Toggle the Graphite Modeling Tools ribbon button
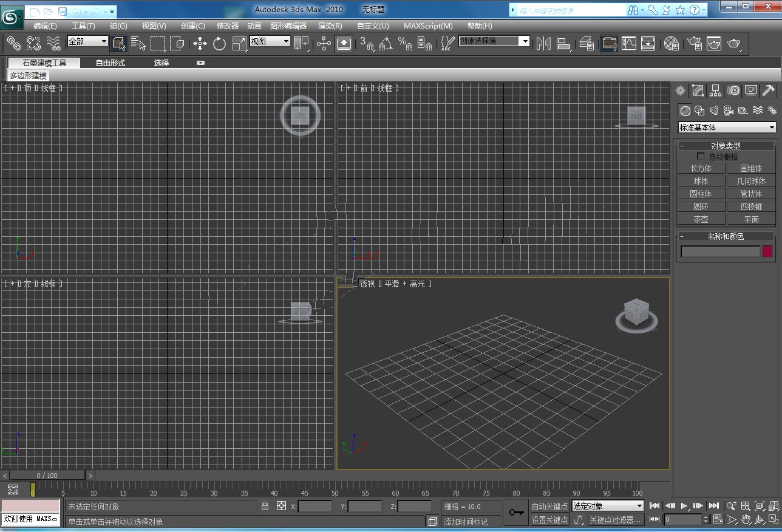Screen dimensions: 782x532 610,43
